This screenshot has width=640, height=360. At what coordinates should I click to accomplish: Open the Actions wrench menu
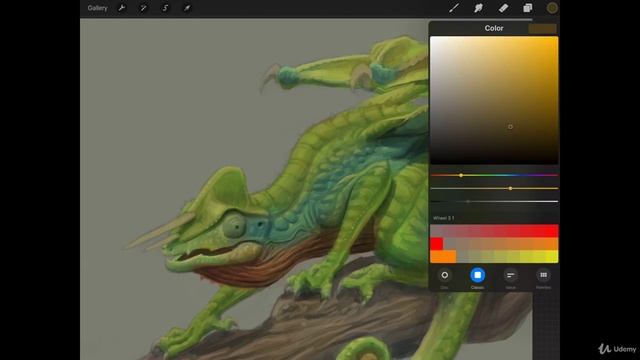coord(122,8)
